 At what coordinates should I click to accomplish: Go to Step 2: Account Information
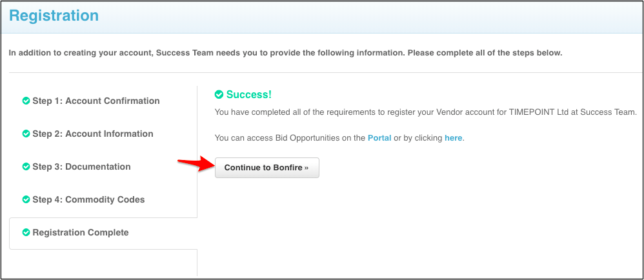(93, 134)
